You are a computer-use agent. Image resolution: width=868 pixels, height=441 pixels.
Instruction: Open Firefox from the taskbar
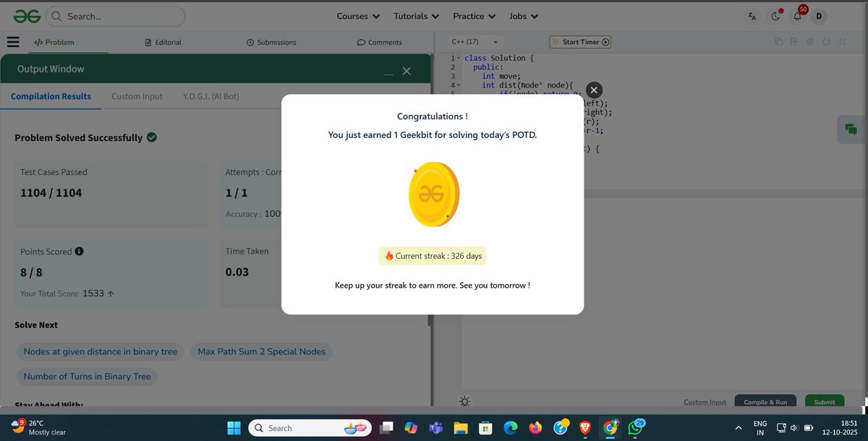tap(535, 428)
